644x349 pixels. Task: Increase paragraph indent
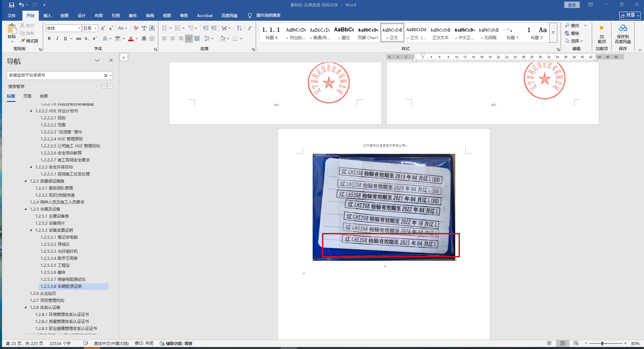click(214, 28)
